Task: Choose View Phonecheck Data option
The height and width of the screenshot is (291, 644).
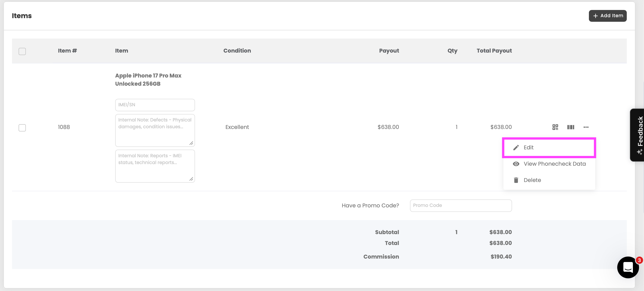Action: pos(549,164)
